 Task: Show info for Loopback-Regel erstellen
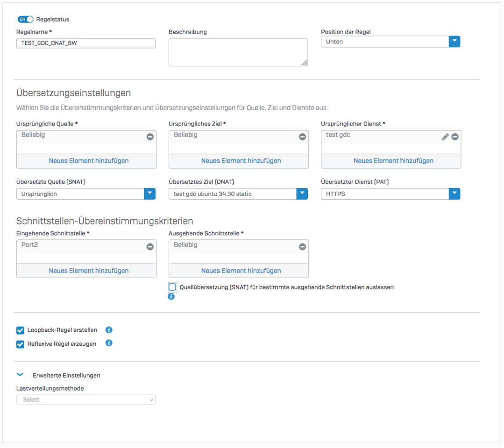[x=109, y=330]
